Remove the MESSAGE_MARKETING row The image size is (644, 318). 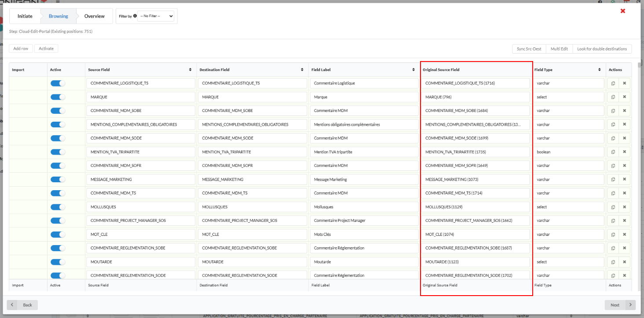point(624,180)
